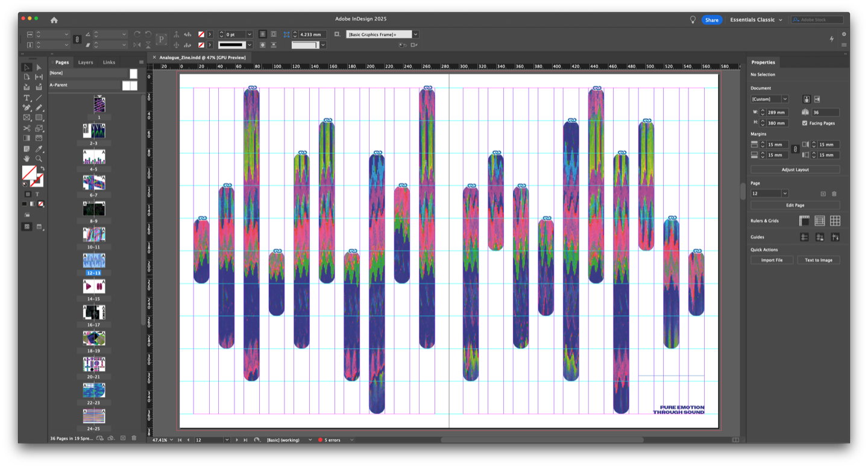Switch to the Layers tab

[86, 62]
